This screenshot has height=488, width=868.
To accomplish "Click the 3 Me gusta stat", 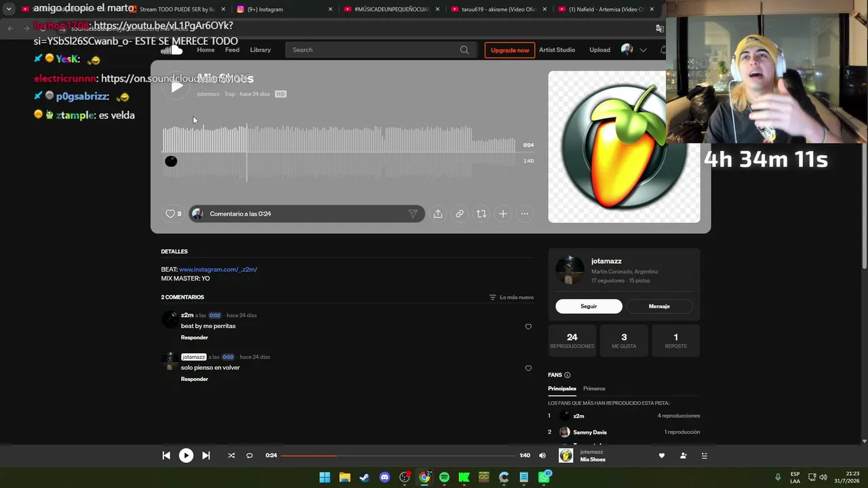I will point(624,340).
